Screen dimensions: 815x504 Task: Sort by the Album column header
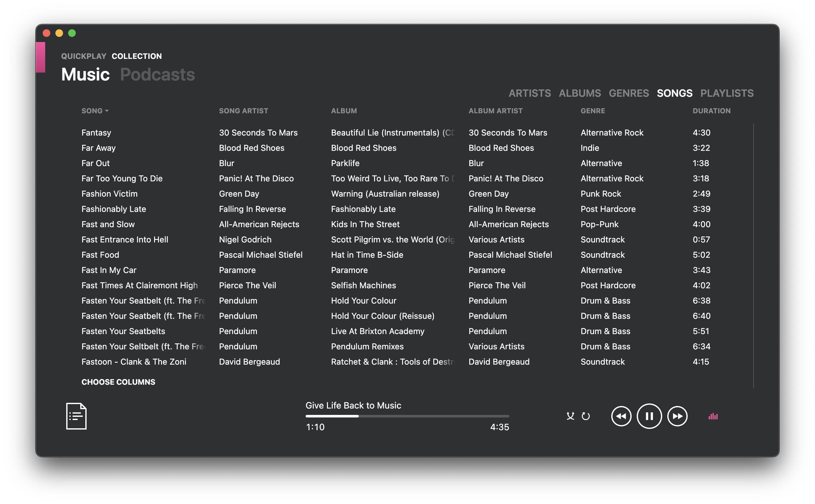[344, 111]
